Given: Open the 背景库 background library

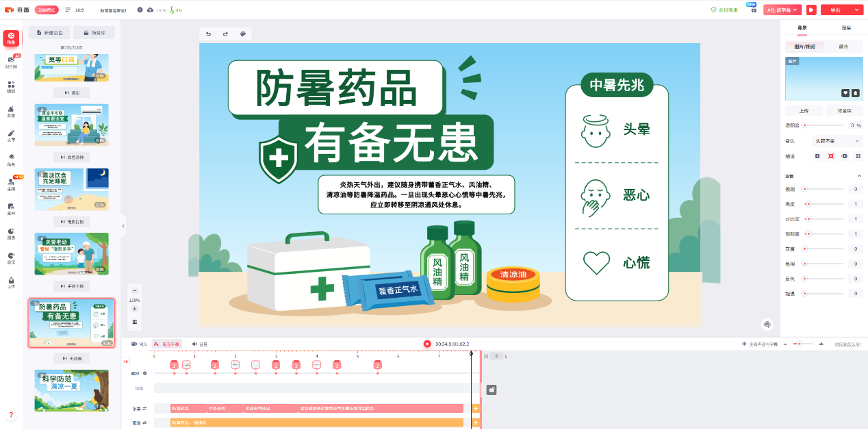Looking at the screenshot, I should coord(844,110).
